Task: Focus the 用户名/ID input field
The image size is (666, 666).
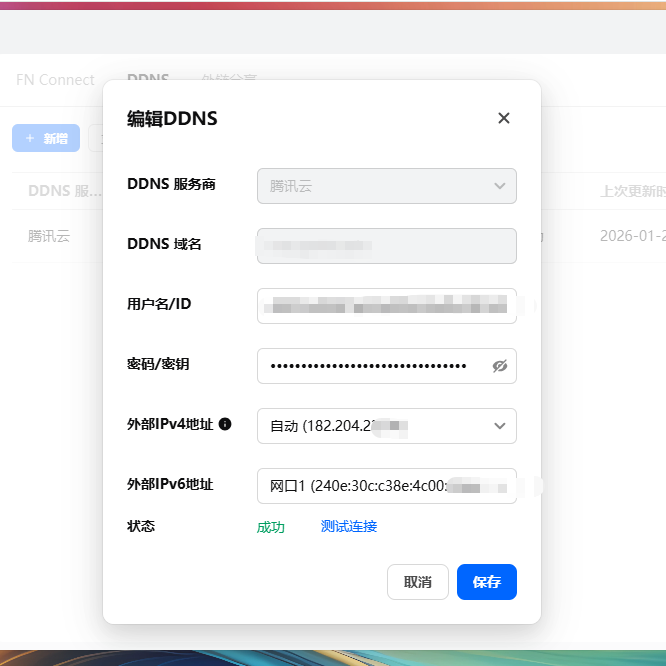Action: coord(387,306)
